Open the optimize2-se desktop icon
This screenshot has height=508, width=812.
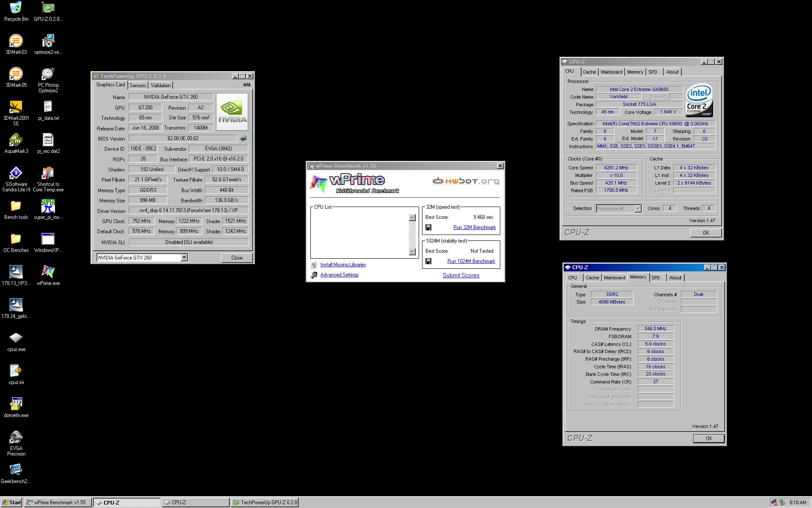pos(48,44)
